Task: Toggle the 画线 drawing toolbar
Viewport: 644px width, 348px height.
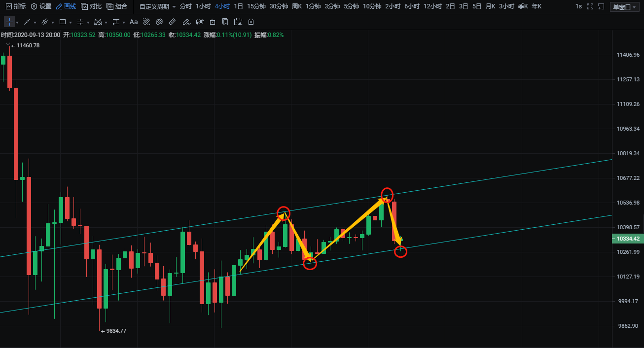Action: pos(66,6)
